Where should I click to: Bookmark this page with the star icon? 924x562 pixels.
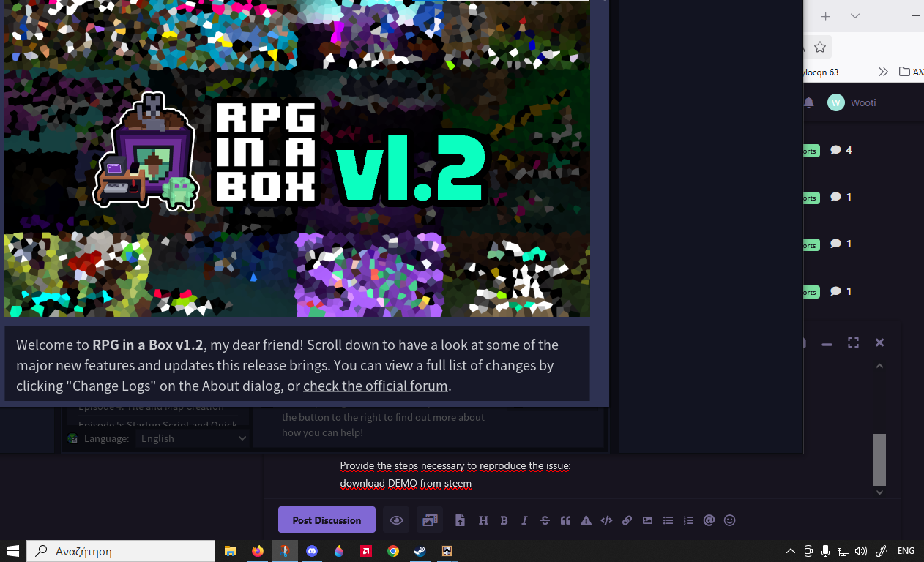[x=820, y=47]
